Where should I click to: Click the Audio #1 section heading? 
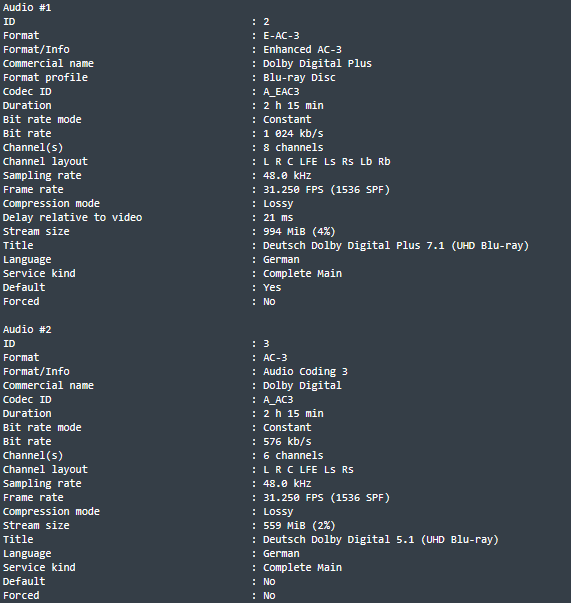27,7
